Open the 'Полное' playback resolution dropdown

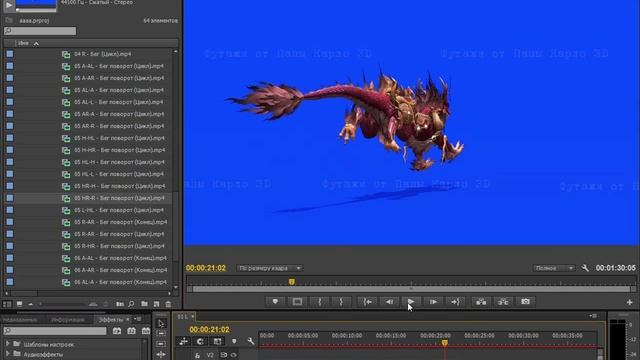click(553, 268)
